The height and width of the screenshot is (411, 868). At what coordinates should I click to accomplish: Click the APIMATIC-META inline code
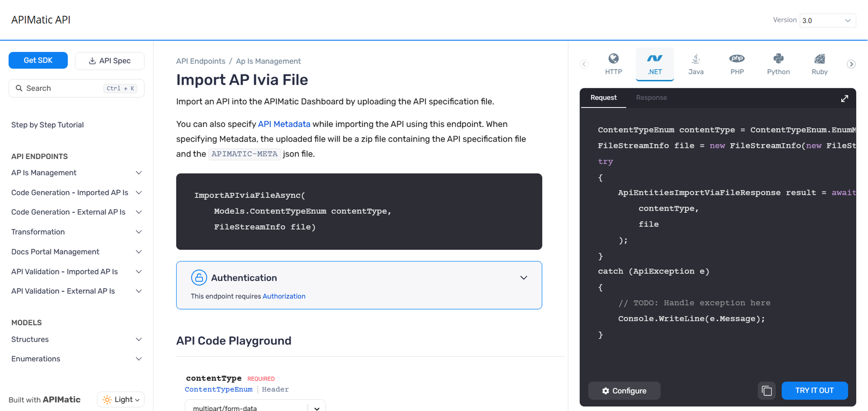(245, 154)
